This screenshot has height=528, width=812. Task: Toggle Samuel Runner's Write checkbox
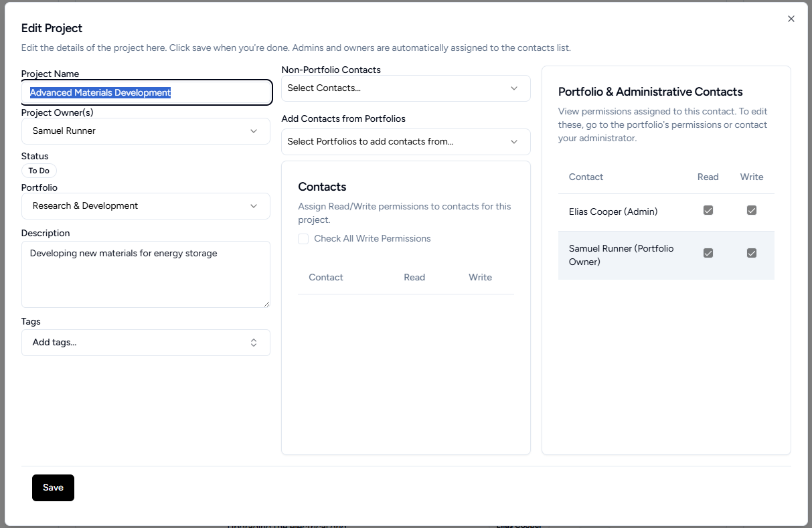751,253
